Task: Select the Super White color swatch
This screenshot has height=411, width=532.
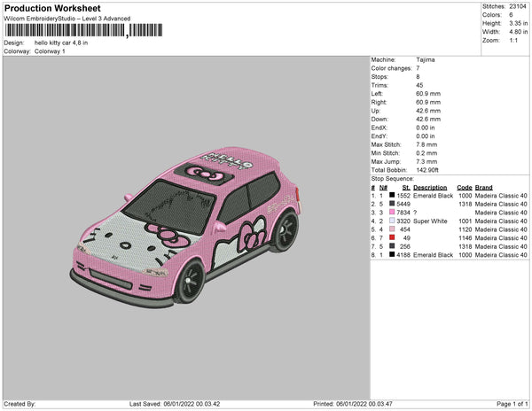Action: [x=392, y=221]
